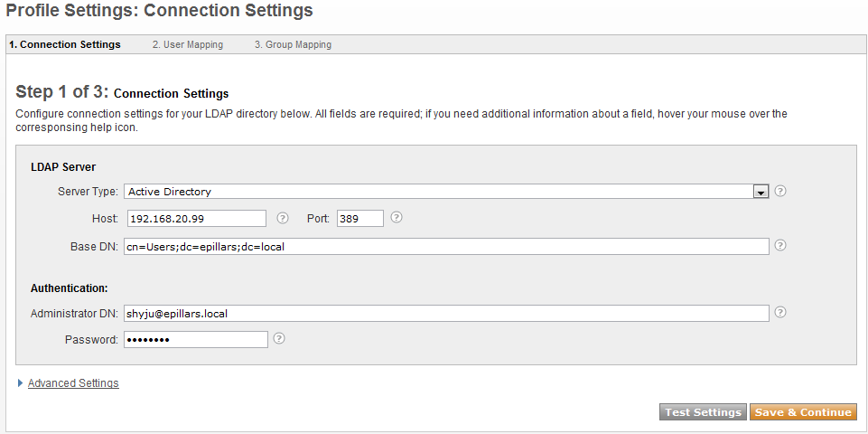Click the help icon beside Server Type
The height and width of the screenshot is (434, 868).
pyautogui.click(x=780, y=191)
